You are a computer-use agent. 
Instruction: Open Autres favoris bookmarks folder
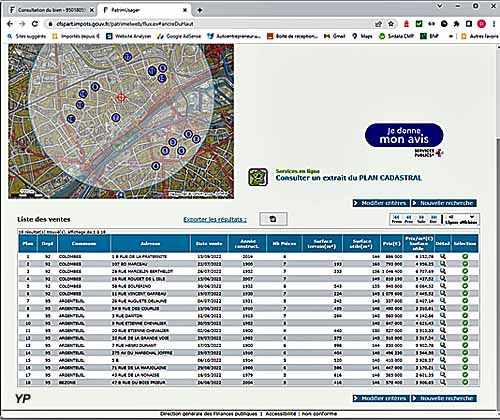coord(479,36)
